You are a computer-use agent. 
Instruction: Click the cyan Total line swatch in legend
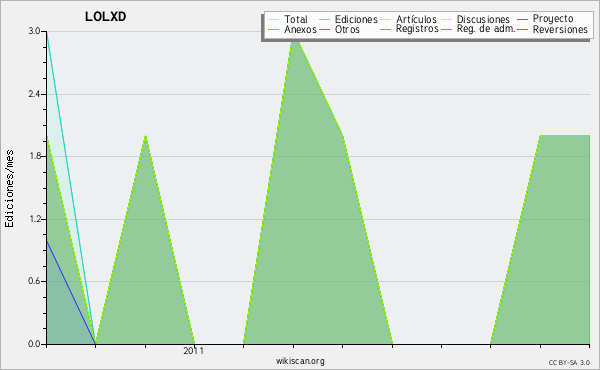[274, 20]
